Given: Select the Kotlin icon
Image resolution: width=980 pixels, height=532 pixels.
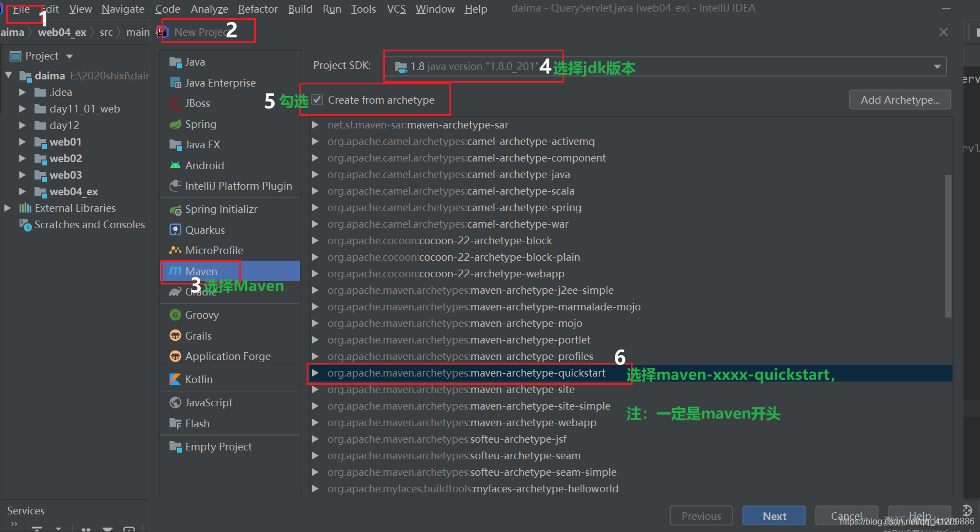Looking at the screenshot, I should [x=175, y=379].
